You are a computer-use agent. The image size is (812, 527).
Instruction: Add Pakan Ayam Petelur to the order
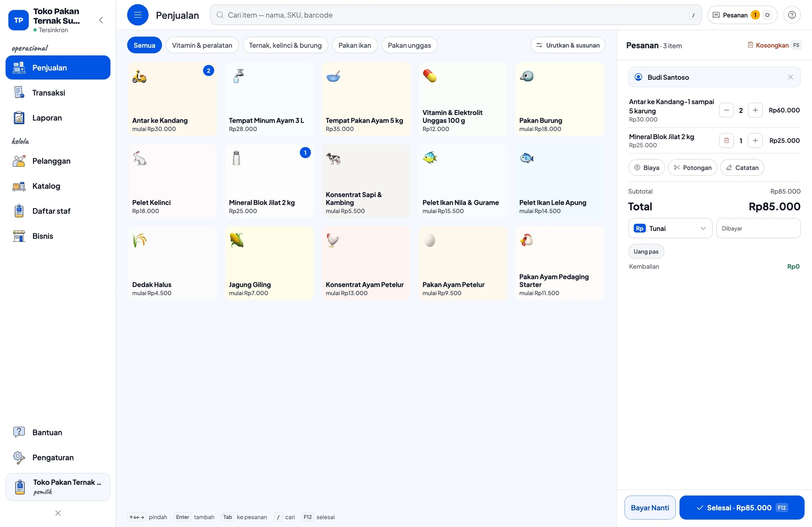[463, 263]
